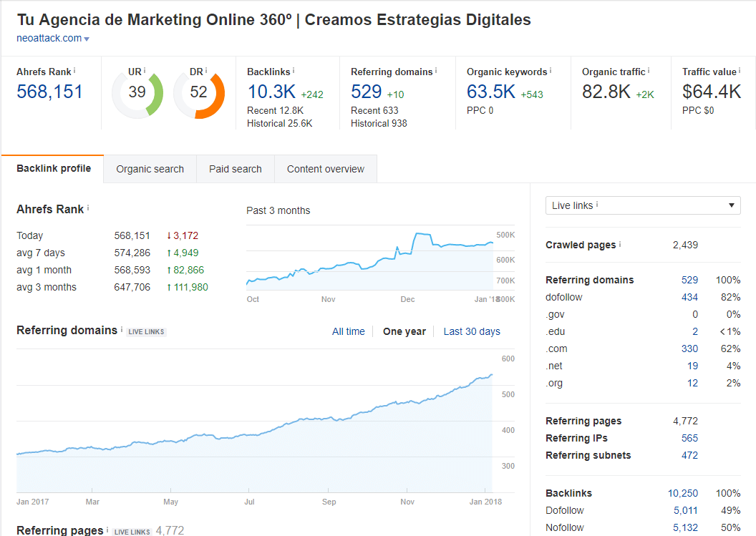Click info icon beside Crawled pages
756x536 pixels.
[620, 244]
